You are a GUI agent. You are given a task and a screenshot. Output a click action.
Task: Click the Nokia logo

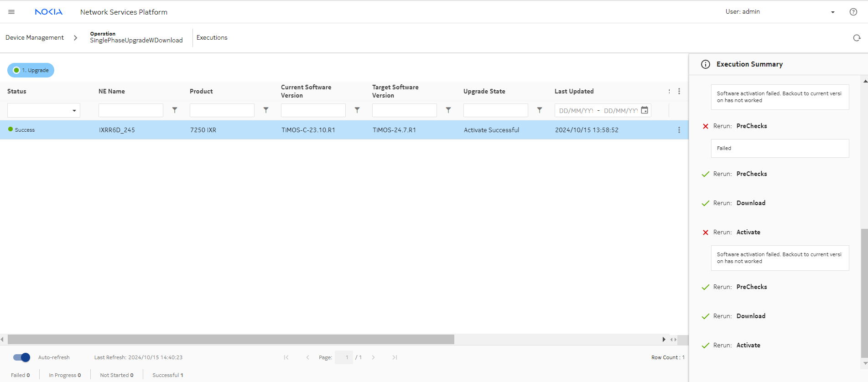coord(48,12)
